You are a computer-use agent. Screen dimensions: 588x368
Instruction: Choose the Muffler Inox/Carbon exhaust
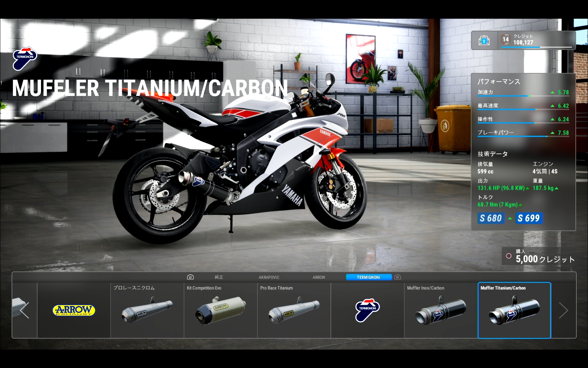pyautogui.click(x=441, y=310)
